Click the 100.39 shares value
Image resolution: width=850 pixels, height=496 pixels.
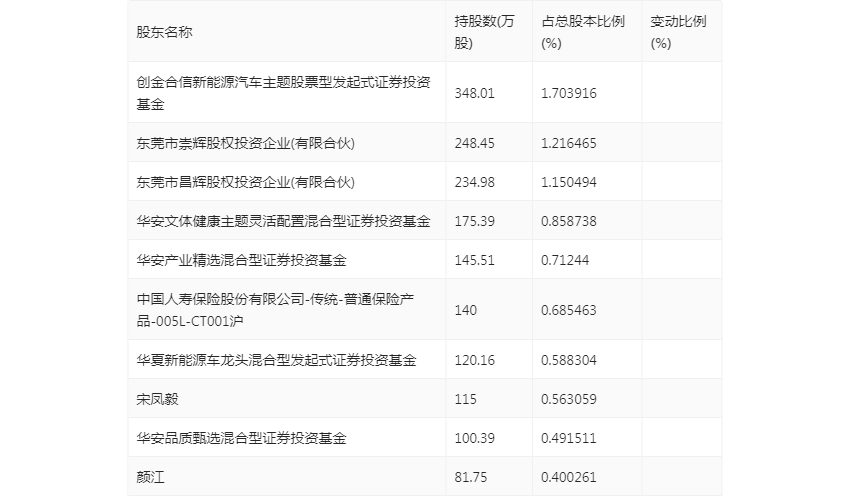[474, 438]
